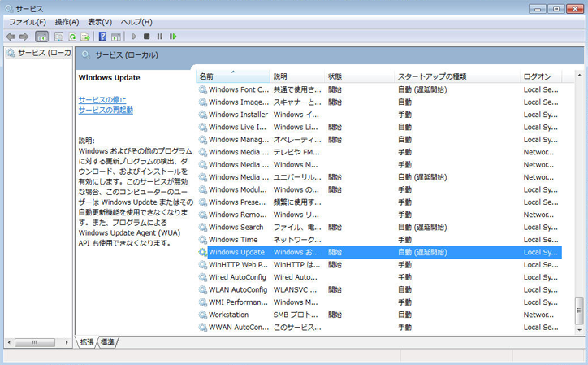Click the Back arrow toolbar icon

point(11,37)
